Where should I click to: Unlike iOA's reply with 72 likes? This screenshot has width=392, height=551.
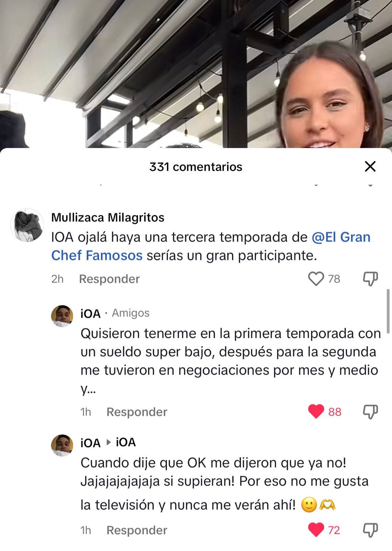(316, 530)
